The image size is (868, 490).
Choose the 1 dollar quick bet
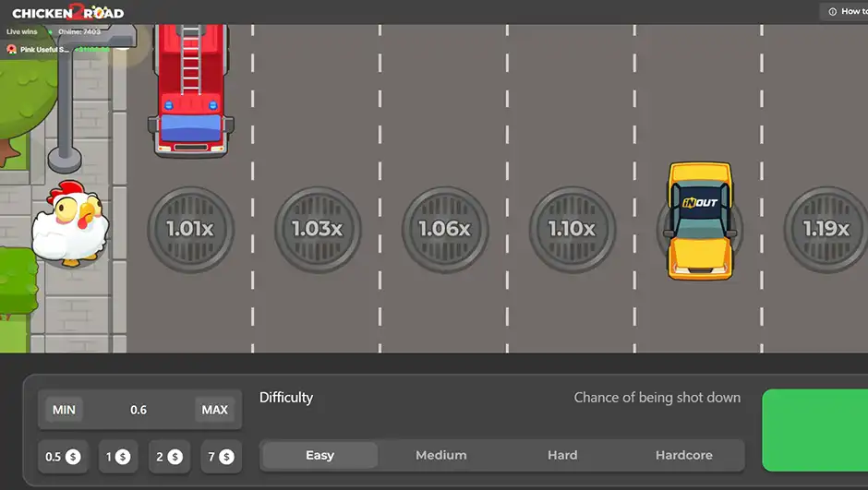coord(118,457)
